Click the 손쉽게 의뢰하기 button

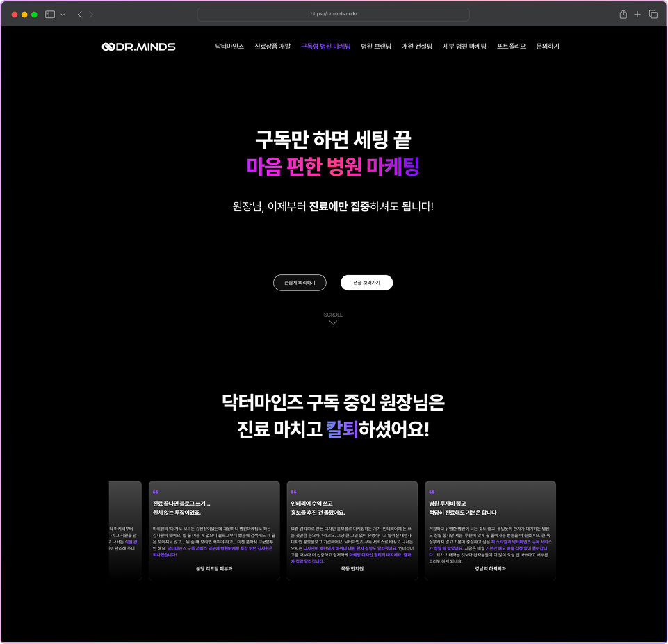click(300, 283)
